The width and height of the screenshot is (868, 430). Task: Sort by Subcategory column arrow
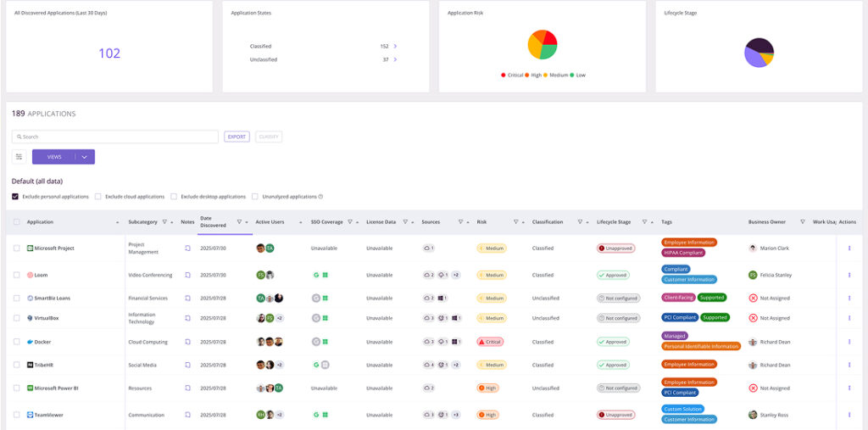click(173, 222)
